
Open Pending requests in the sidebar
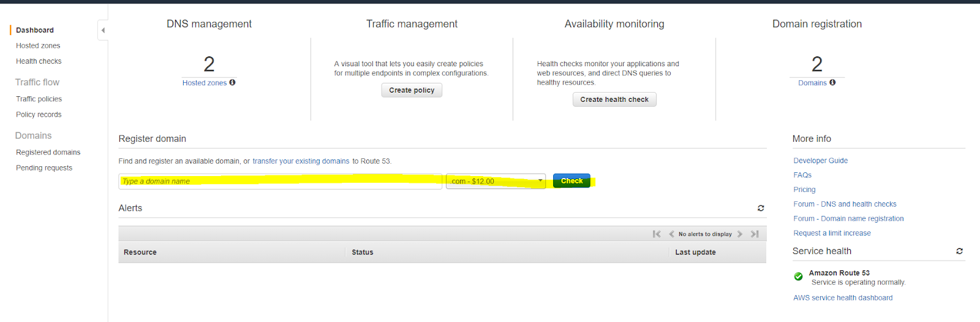click(44, 168)
